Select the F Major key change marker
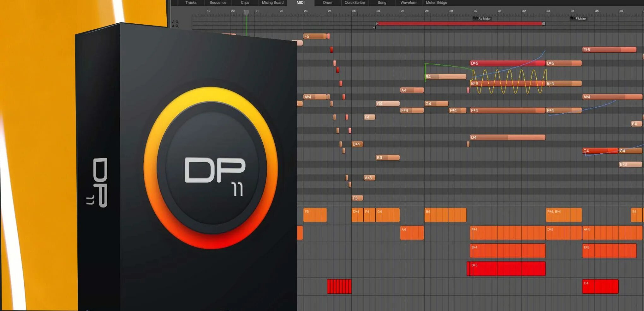The height and width of the screenshot is (311, 644). (x=578, y=19)
